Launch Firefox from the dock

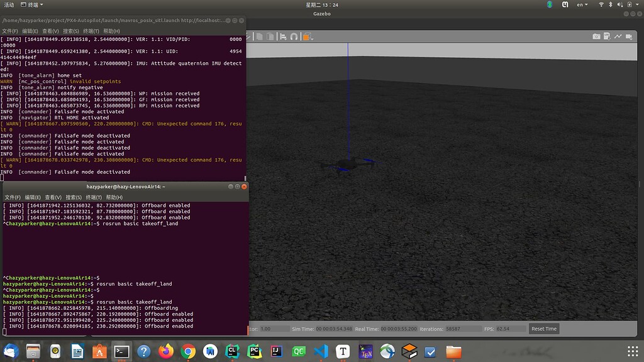tap(166, 351)
